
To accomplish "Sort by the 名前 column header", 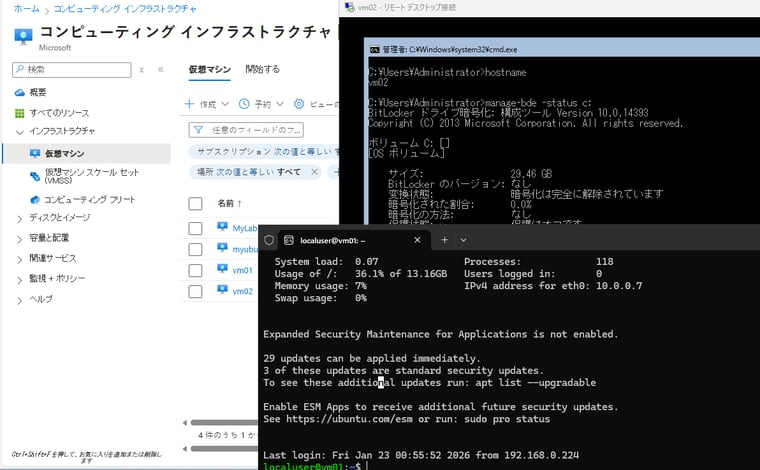I will (x=229, y=204).
